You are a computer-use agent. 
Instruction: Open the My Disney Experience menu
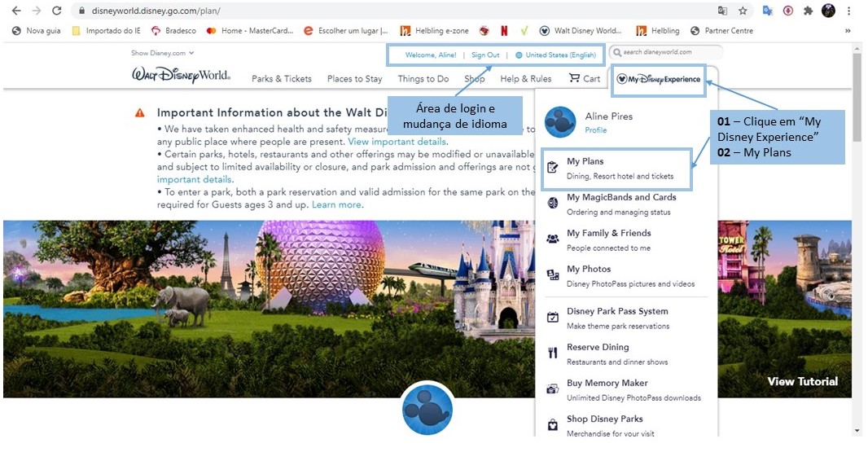pyautogui.click(x=658, y=79)
